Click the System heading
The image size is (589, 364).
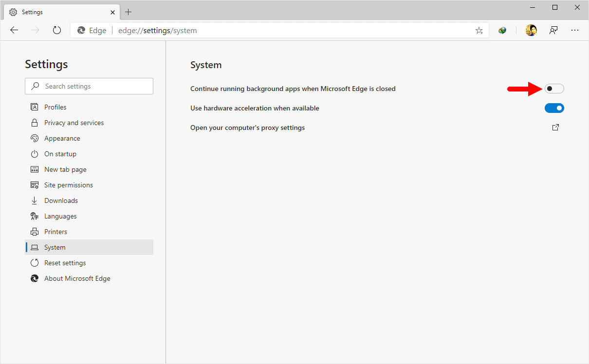pos(206,65)
